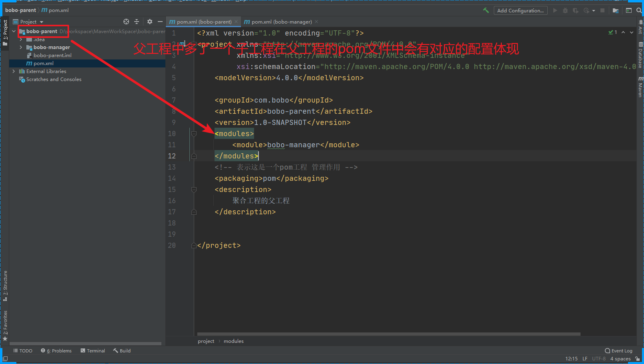Toggle the 2: Favorites tool window

coord(5,325)
